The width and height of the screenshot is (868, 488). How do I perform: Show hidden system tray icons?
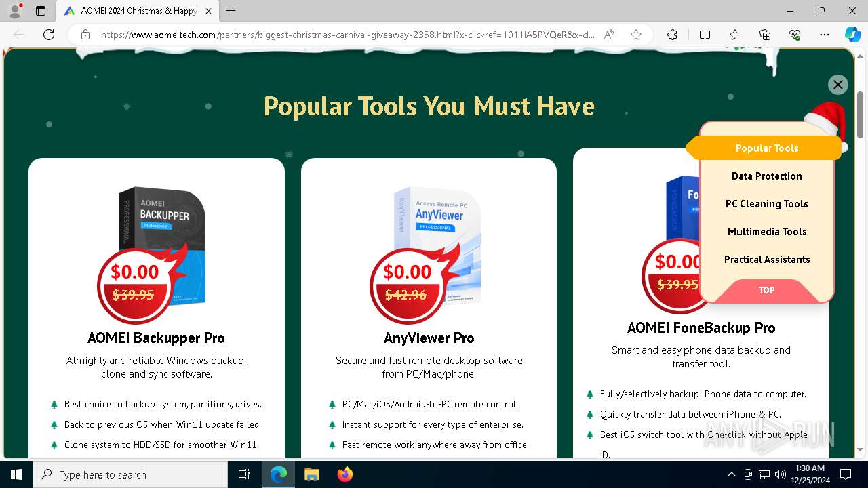731,474
